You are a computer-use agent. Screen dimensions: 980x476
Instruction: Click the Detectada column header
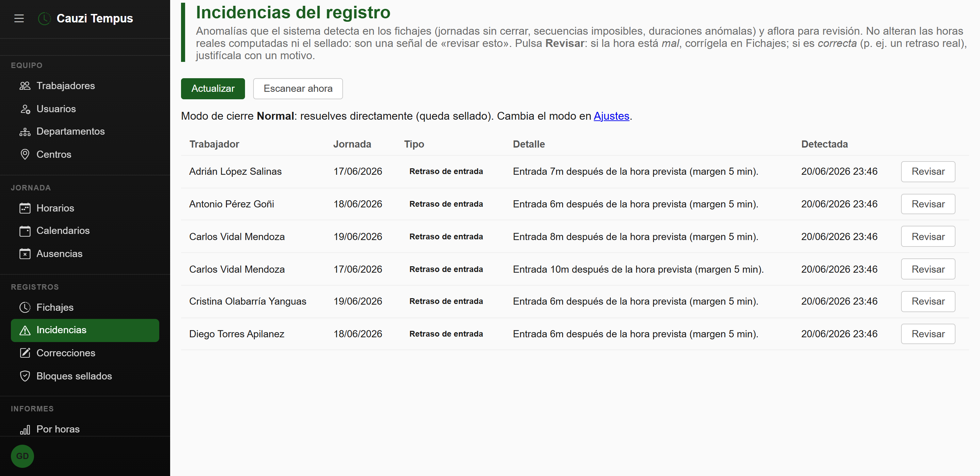pos(824,144)
